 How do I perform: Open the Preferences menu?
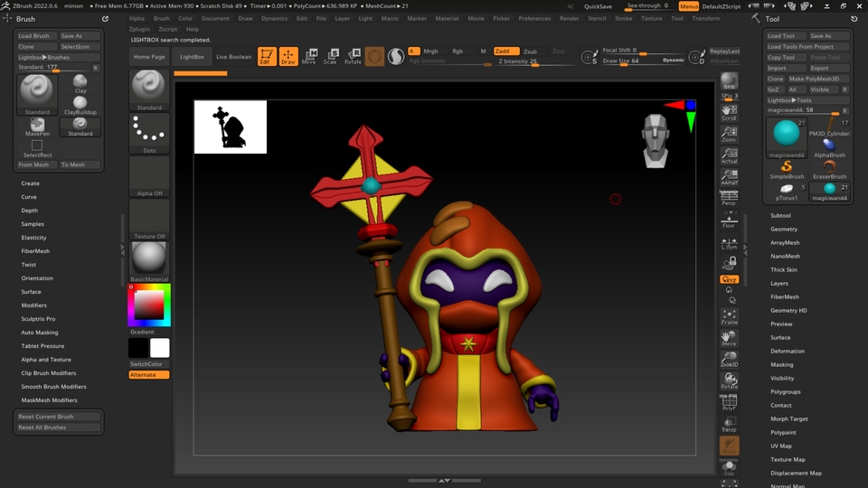pos(534,18)
